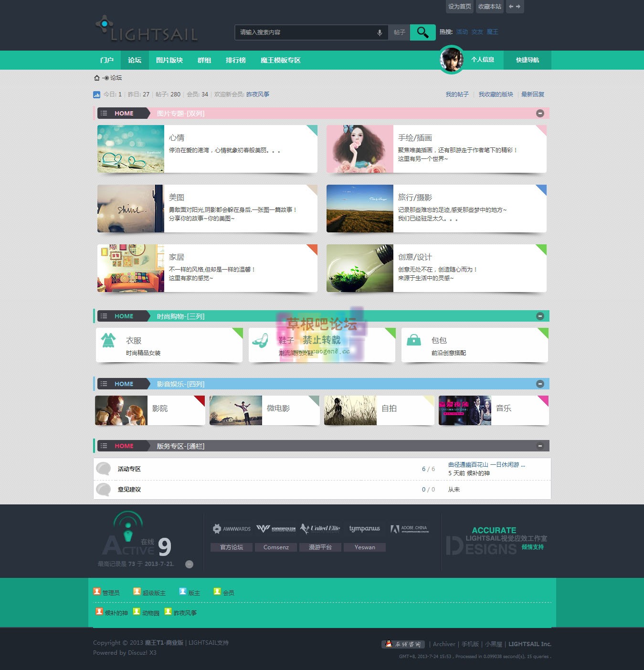644x670 pixels.
Task: Open the 我的帖子 link
Action: pyautogui.click(x=457, y=94)
